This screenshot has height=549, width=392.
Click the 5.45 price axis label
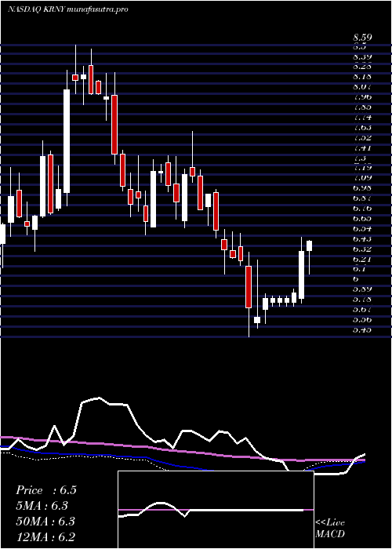click(x=362, y=330)
